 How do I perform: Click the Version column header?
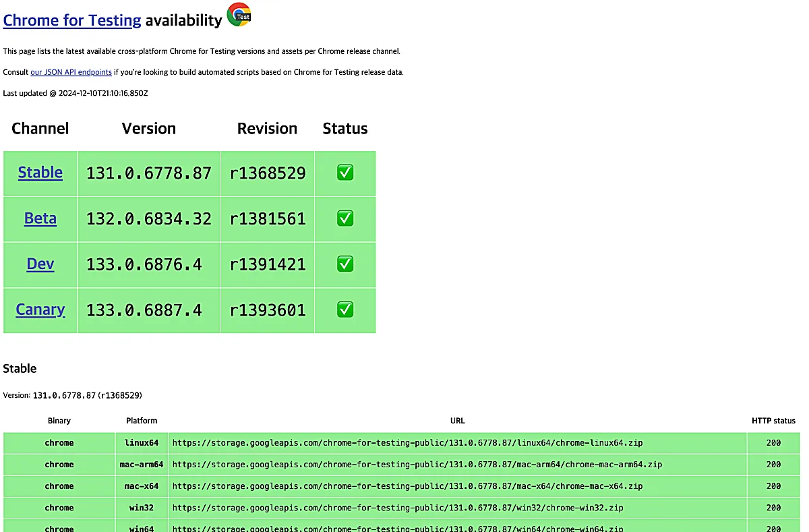click(x=149, y=129)
